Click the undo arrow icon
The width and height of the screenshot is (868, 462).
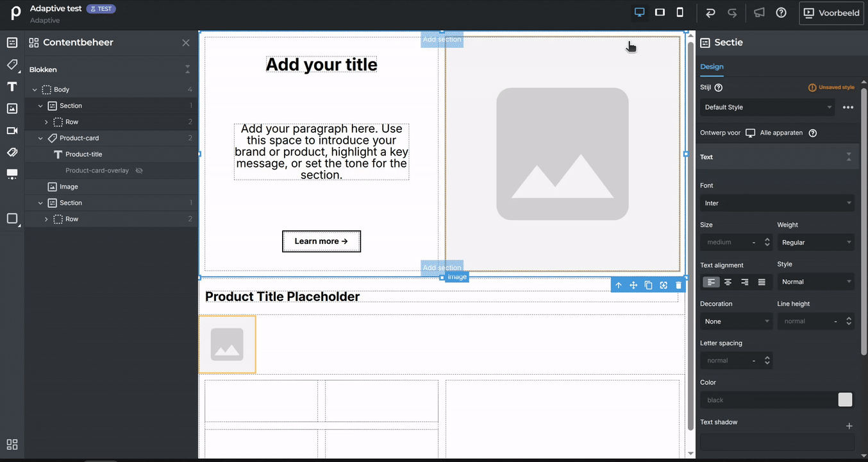710,13
